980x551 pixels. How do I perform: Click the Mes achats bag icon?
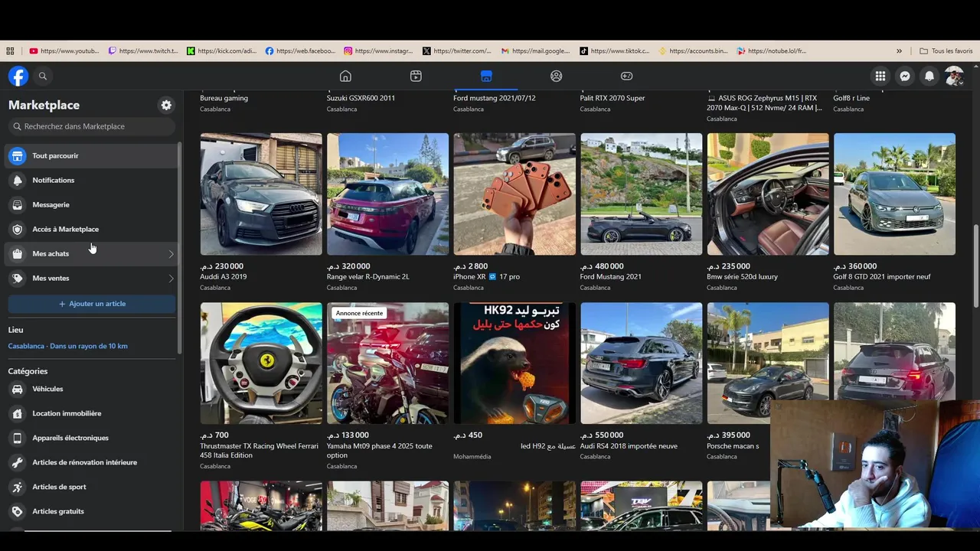coord(17,253)
